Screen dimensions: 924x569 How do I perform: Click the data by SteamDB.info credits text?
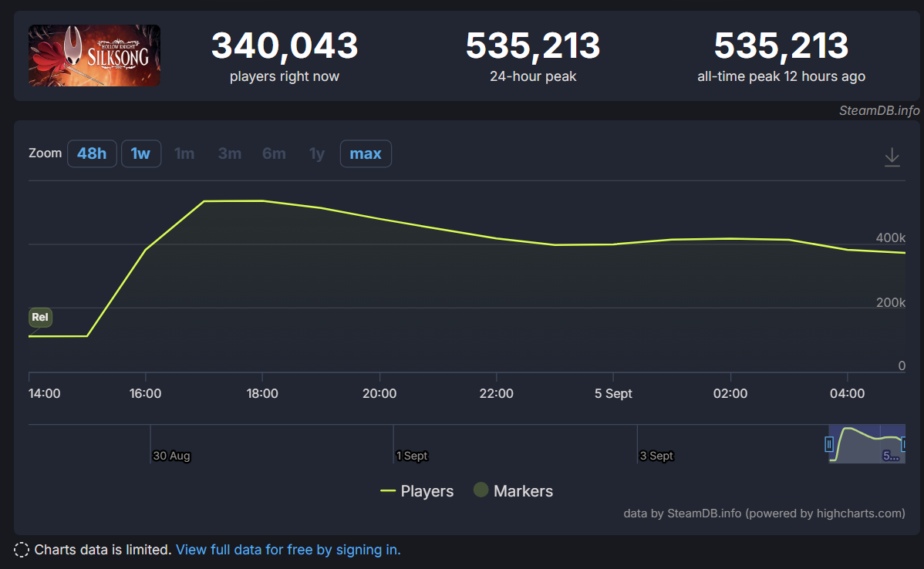(x=764, y=513)
